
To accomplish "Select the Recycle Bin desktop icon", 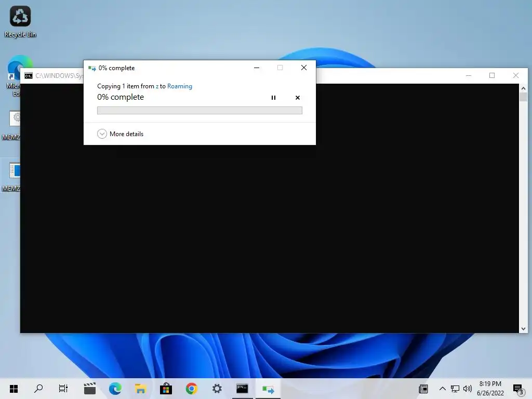I will [x=20, y=21].
